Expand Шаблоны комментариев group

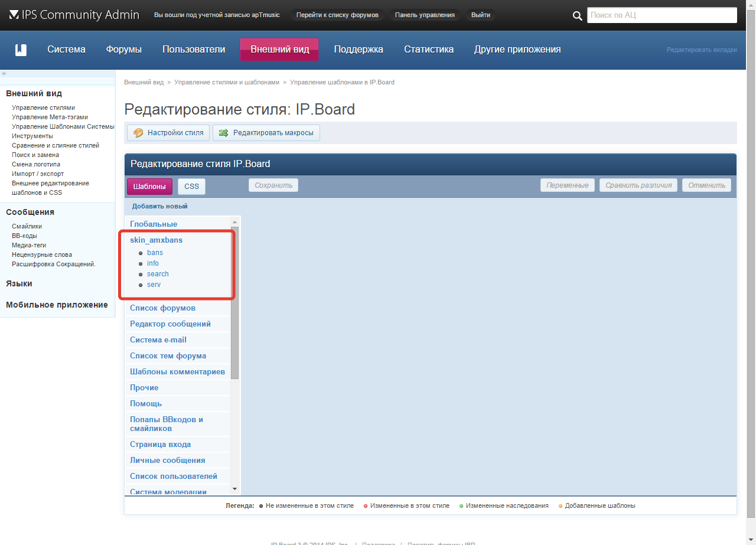pos(177,371)
